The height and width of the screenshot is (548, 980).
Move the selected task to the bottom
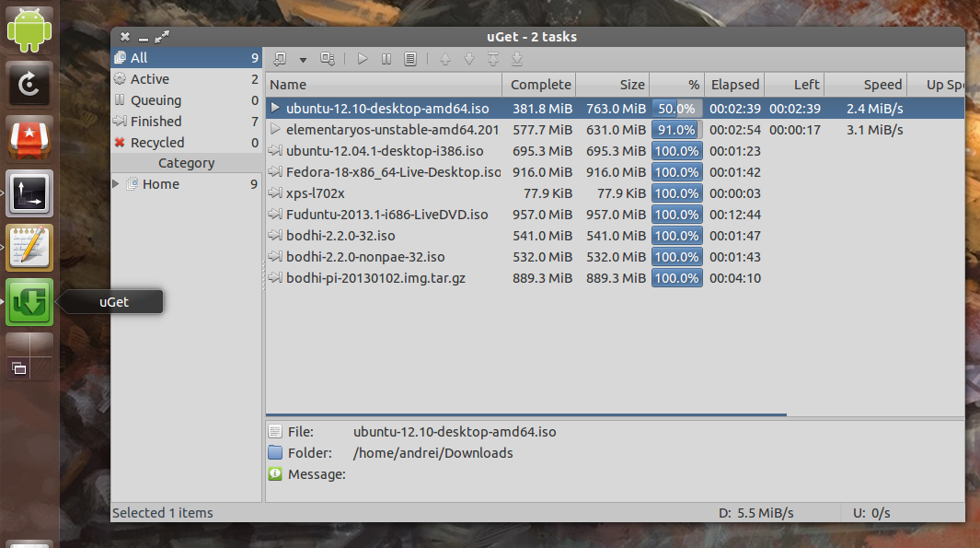click(x=516, y=58)
